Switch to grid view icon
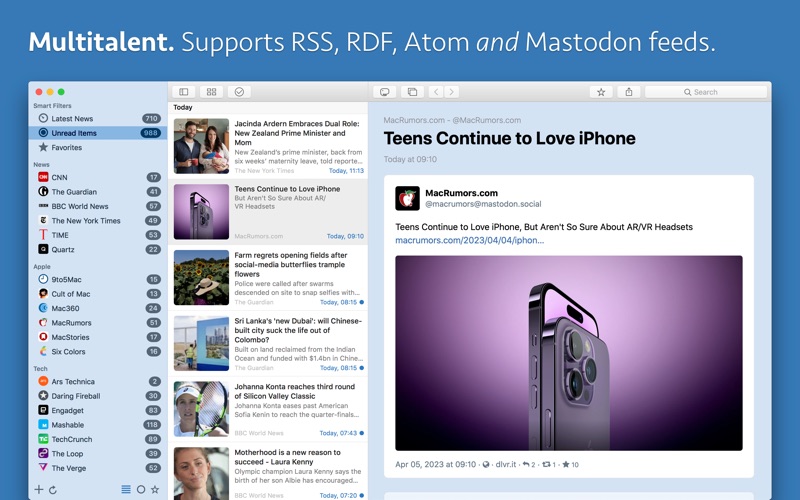800x500 pixels. click(x=211, y=92)
